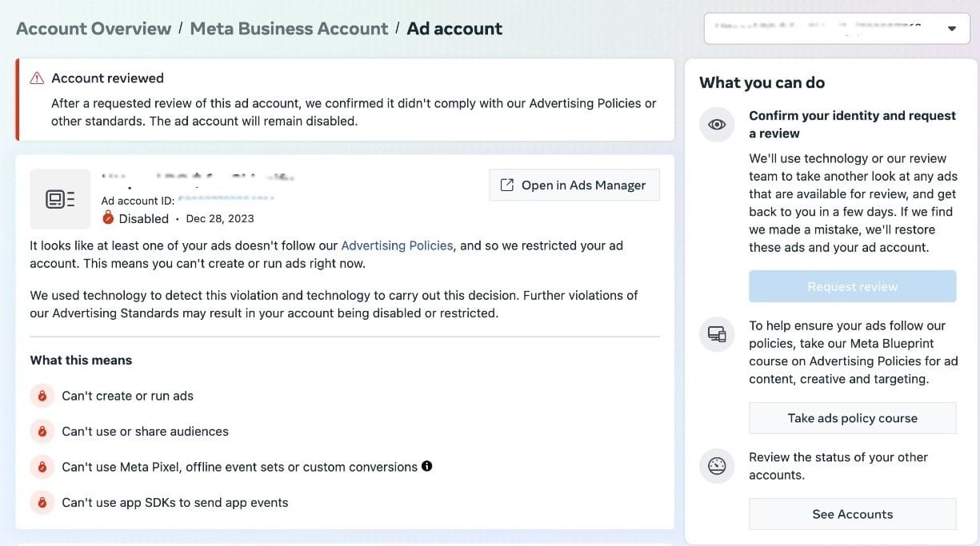This screenshot has width=980, height=546.
Task: Click Can't use app SDKs text
Action: click(x=175, y=503)
